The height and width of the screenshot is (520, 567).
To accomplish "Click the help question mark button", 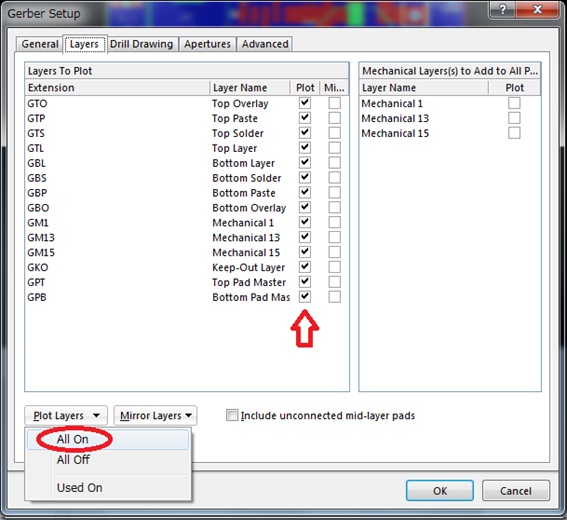I will click(502, 10).
